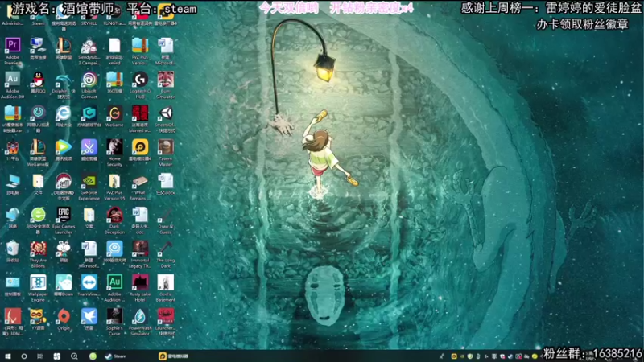
Task: Open the Control Panel desktop icon
Action: pos(12,286)
